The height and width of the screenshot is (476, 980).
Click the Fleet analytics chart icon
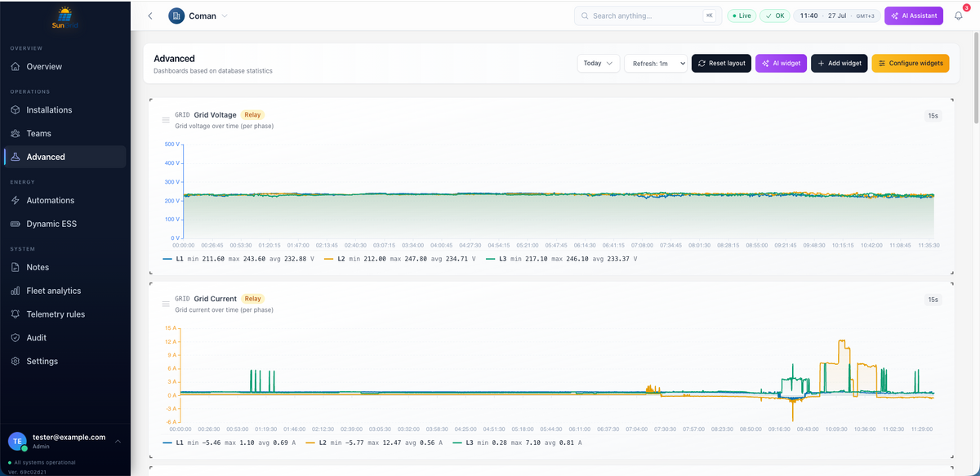(16, 291)
